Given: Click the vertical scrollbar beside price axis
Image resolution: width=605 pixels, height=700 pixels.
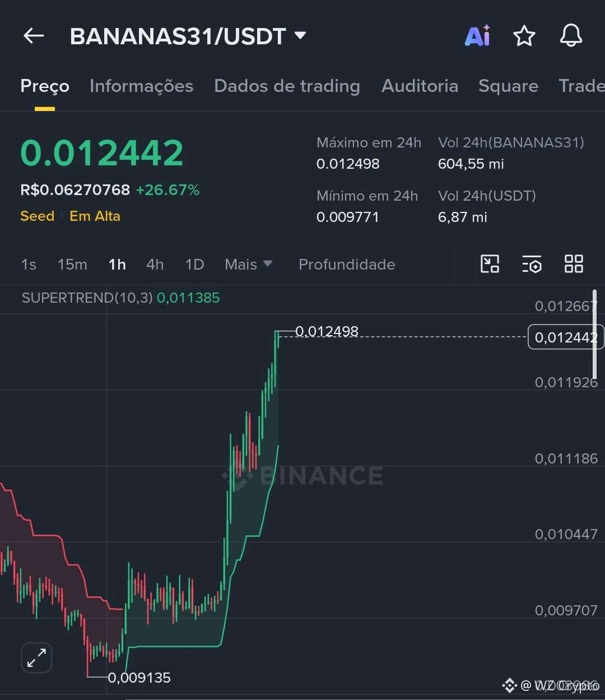Looking at the screenshot, I should tap(595, 335).
